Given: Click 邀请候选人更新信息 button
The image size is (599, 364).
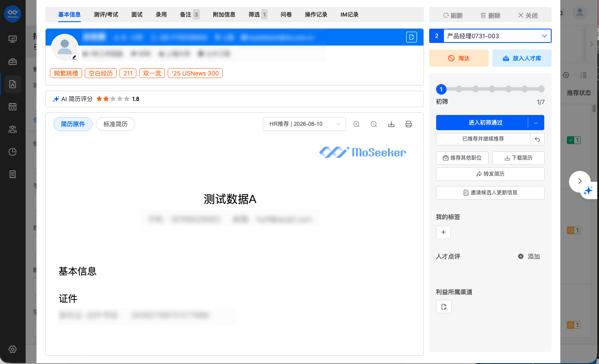Looking at the screenshot, I should (x=490, y=193).
